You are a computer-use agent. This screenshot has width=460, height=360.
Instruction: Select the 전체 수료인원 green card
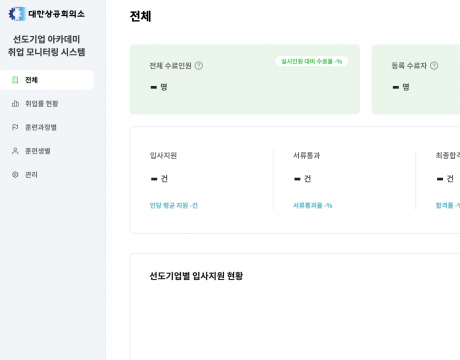click(245, 79)
